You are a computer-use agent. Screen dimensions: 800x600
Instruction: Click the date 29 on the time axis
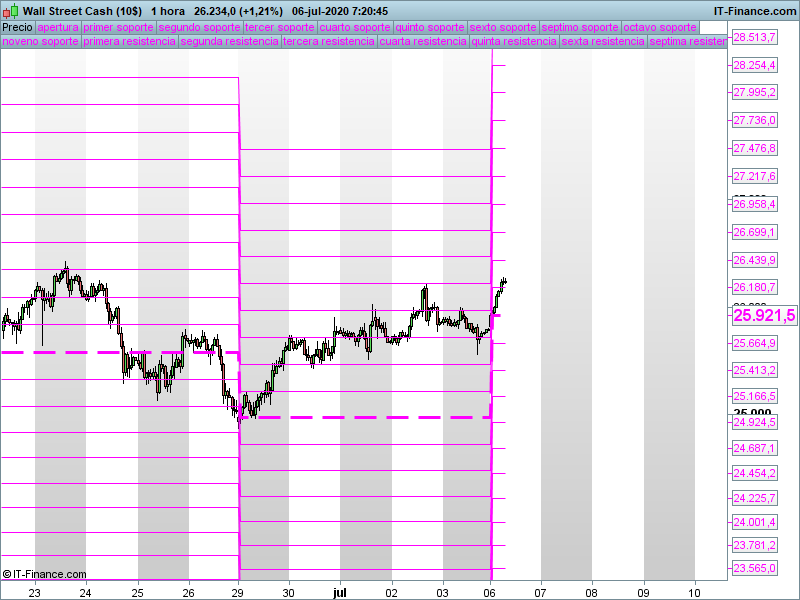(x=238, y=593)
